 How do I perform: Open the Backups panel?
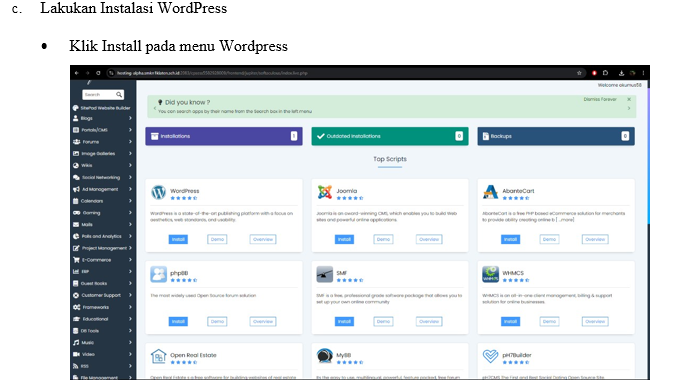[556, 136]
